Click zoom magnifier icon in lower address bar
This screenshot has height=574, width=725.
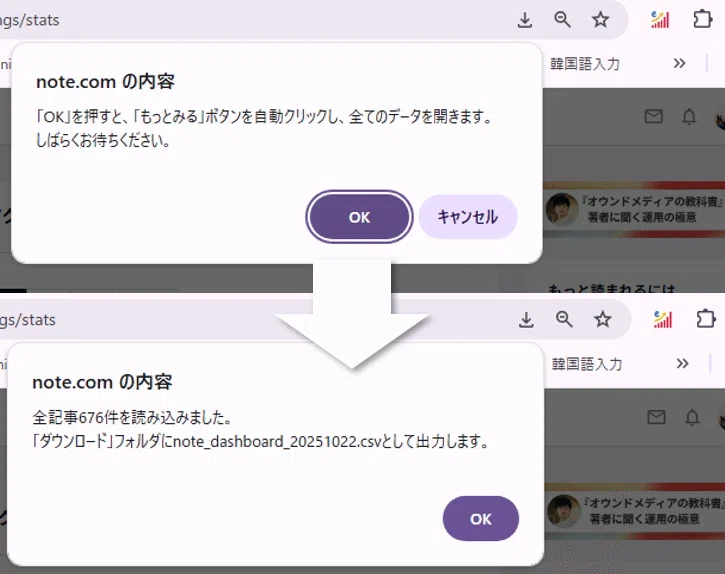click(x=564, y=319)
